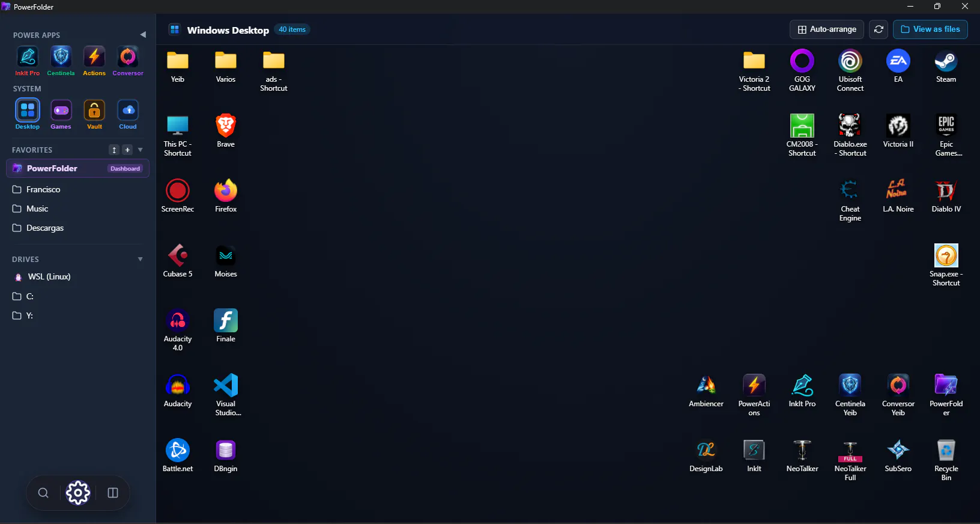Screen dimensions: 980x524
Task: Select the Ambiencer icon
Action: point(706,391)
